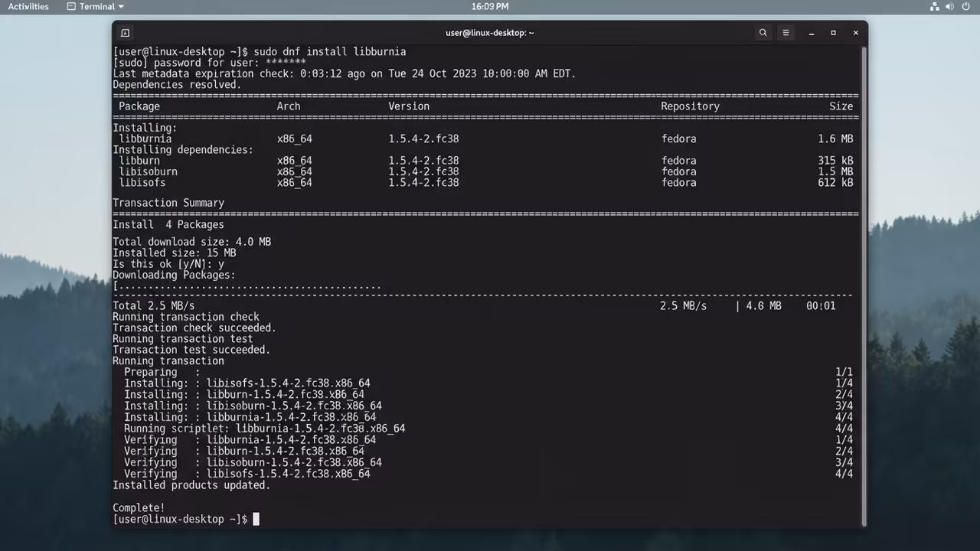Click the "Transaction Summary" heading

168,204
